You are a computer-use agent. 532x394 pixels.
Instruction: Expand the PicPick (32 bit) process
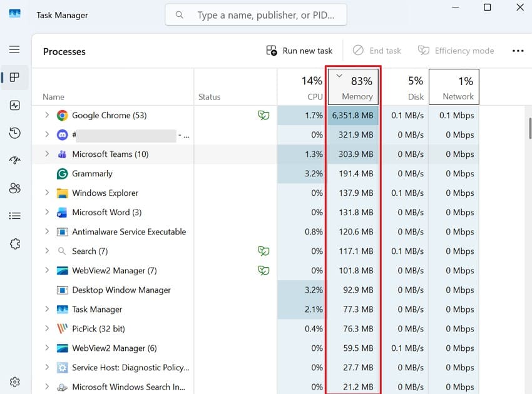coord(47,328)
